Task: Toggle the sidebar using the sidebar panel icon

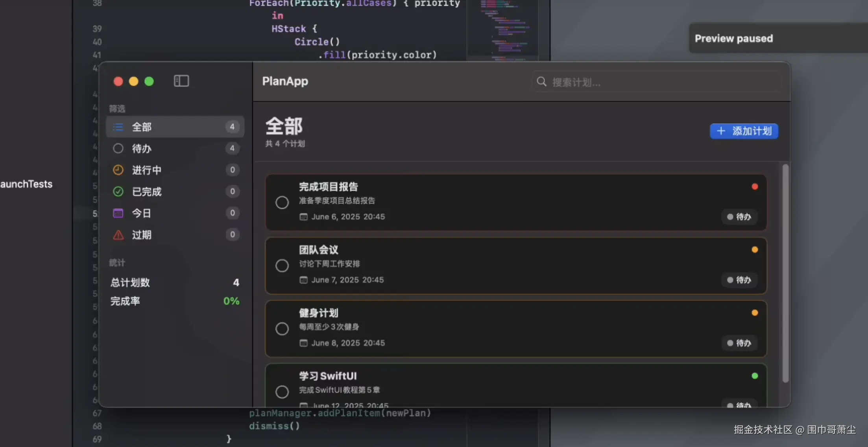Action: point(181,81)
